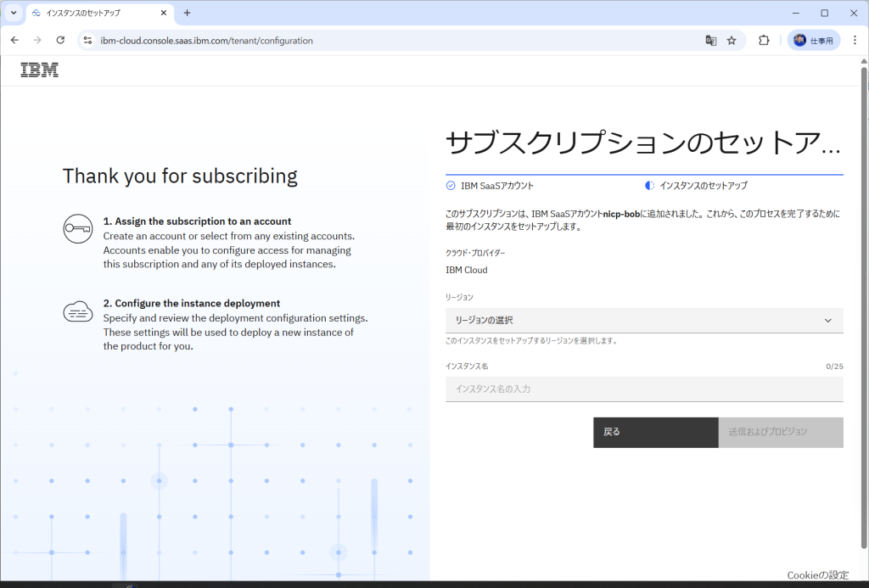
Task: Open the リージョンの選択 dropdown
Action: coord(644,321)
